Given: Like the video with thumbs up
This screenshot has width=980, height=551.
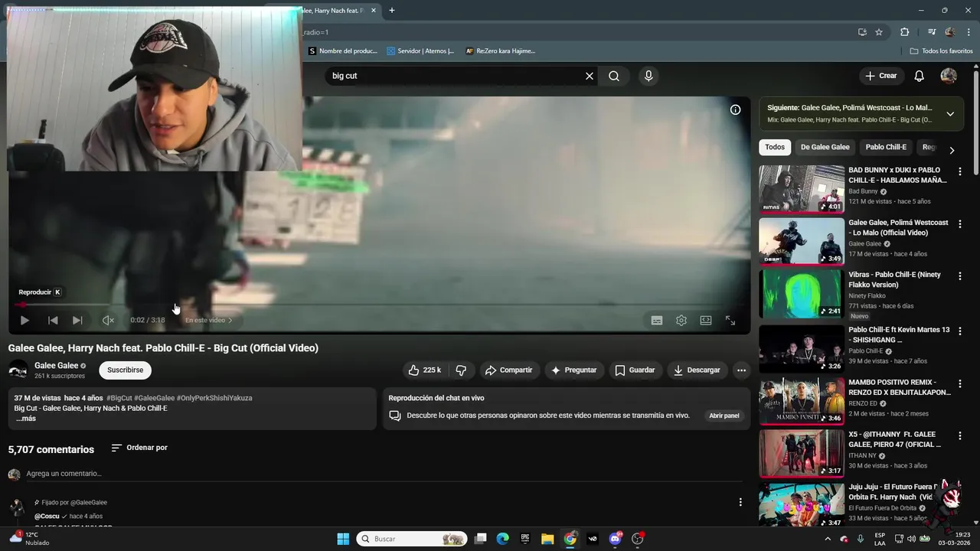Looking at the screenshot, I should (425, 370).
